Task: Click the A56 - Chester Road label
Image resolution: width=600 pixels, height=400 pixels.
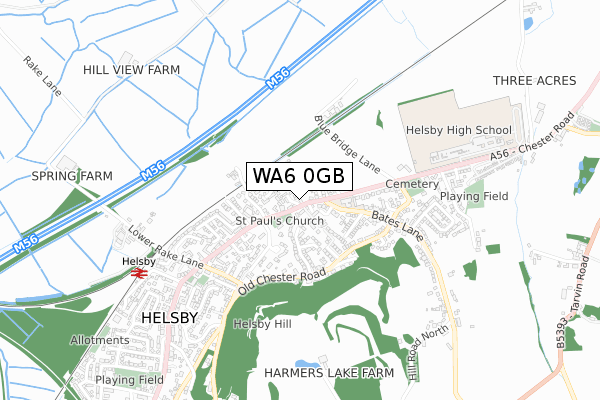Action: point(533,136)
